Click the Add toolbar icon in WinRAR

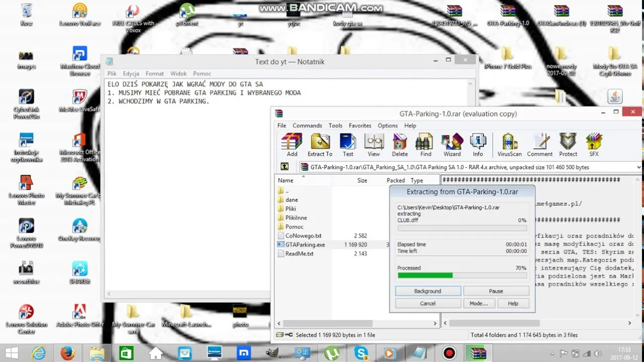coord(292,145)
